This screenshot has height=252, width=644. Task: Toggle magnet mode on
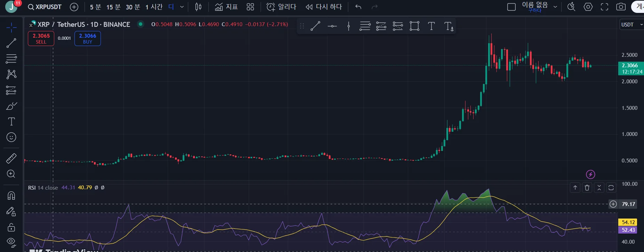[11, 196]
